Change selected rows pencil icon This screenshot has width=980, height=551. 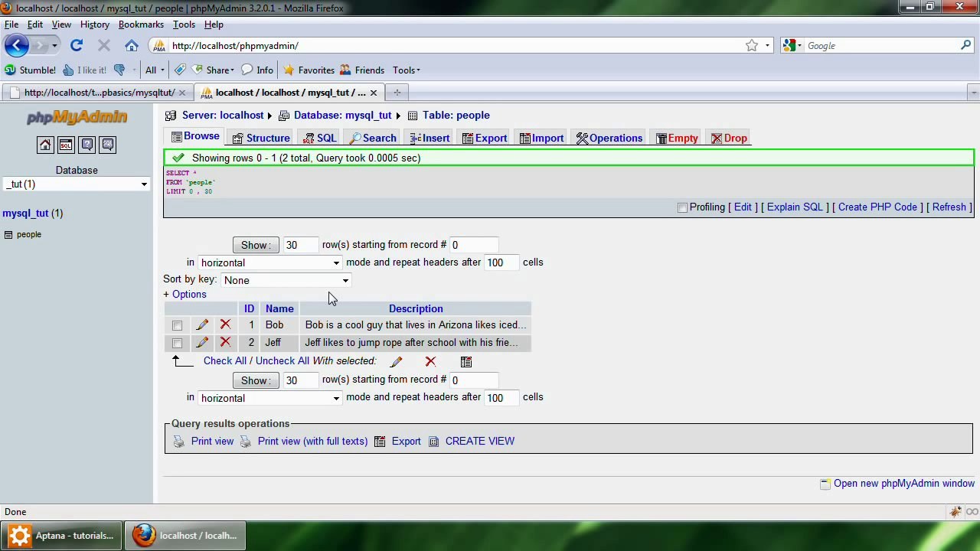coord(397,361)
